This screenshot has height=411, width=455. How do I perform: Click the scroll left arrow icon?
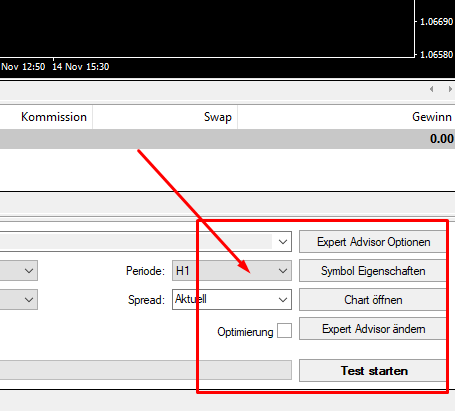(x=432, y=89)
